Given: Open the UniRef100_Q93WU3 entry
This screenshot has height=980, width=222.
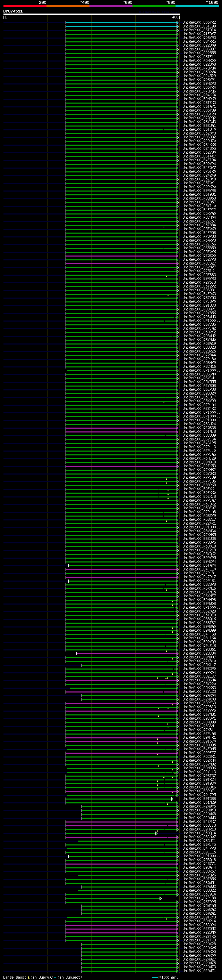Looking at the screenshot, I should pos(199,317).
